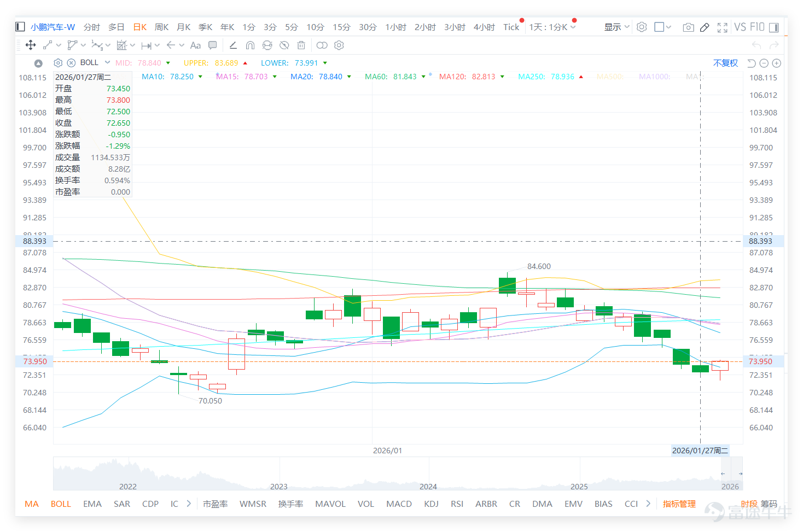Image resolution: width=803 pixels, height=532 pixels.
Task: Toggle the KDJ sub indicator
Action: (432, 504)
